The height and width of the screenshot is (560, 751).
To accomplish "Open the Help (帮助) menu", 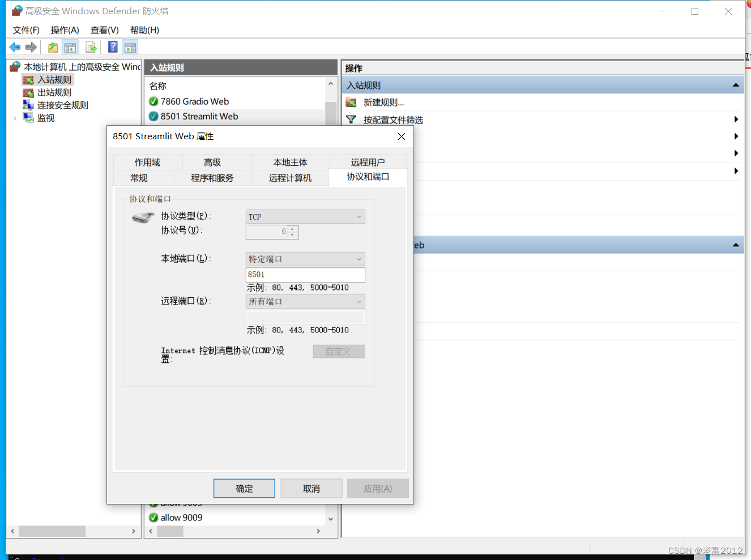I will coord(144,30).
